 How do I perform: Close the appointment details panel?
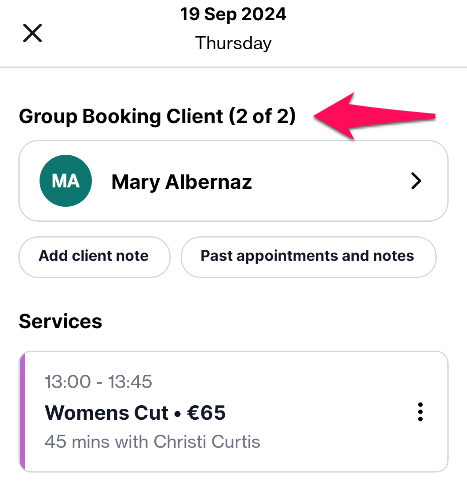tap(32, 33)
